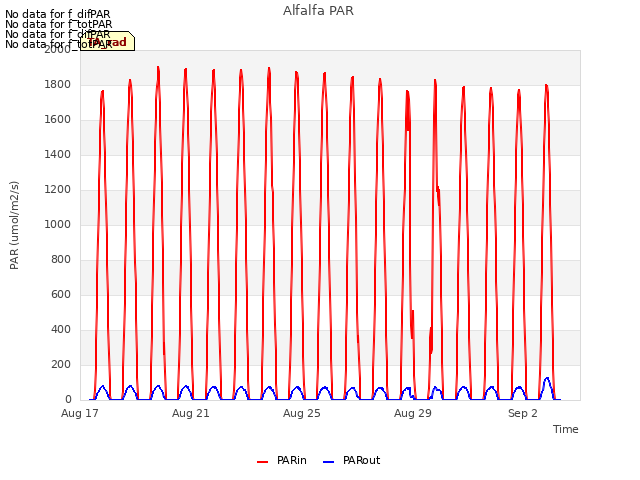Click the Aug 21 x-axis label
Viewport: 640px width, 480px height.
coord(191,413)
